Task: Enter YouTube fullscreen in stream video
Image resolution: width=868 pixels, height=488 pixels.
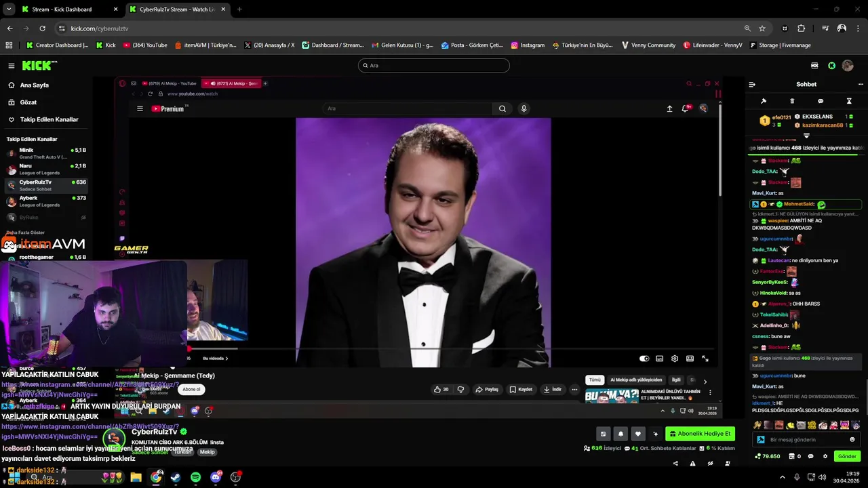Action: point(705,359)
